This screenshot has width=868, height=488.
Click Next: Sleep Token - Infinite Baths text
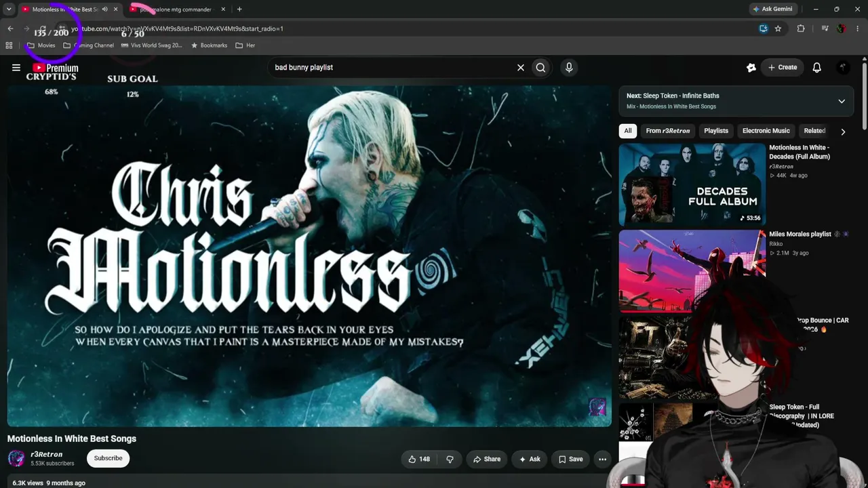tap(673, 96)
